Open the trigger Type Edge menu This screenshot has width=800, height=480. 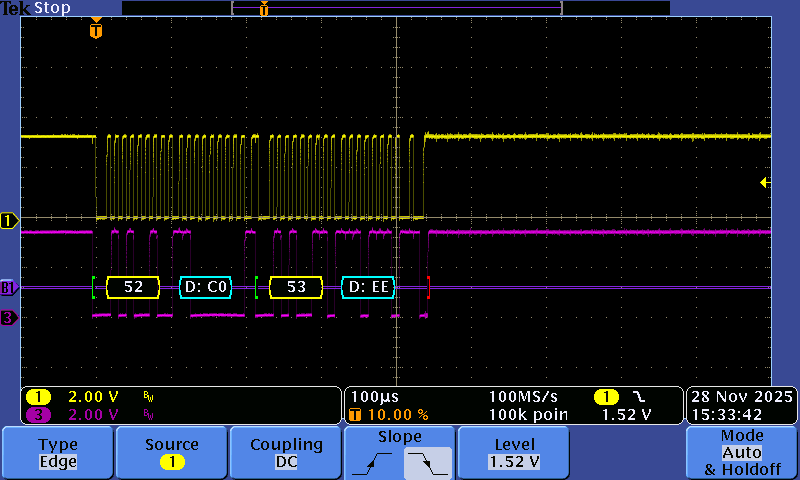pos(58,453)
